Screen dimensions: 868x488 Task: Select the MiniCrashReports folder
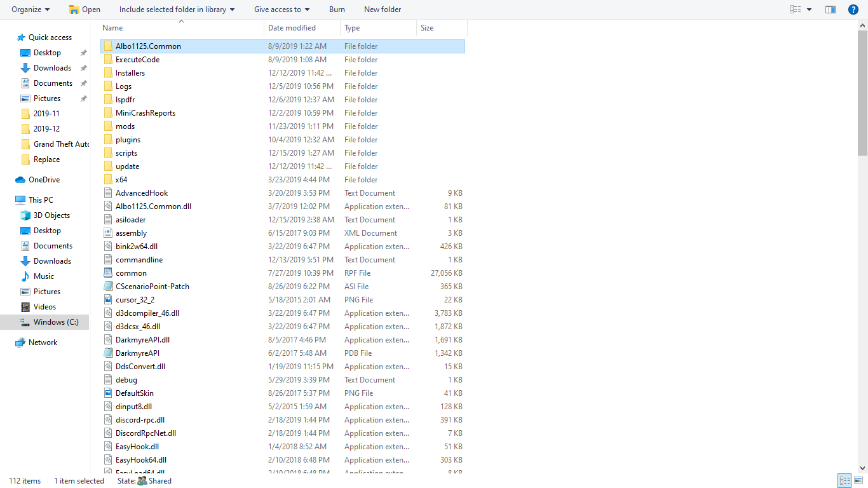pyautogui.click(x=146, y=113)
